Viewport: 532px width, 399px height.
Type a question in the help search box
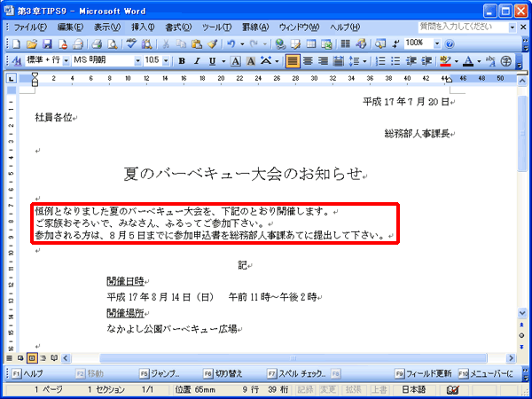(463, 27)
